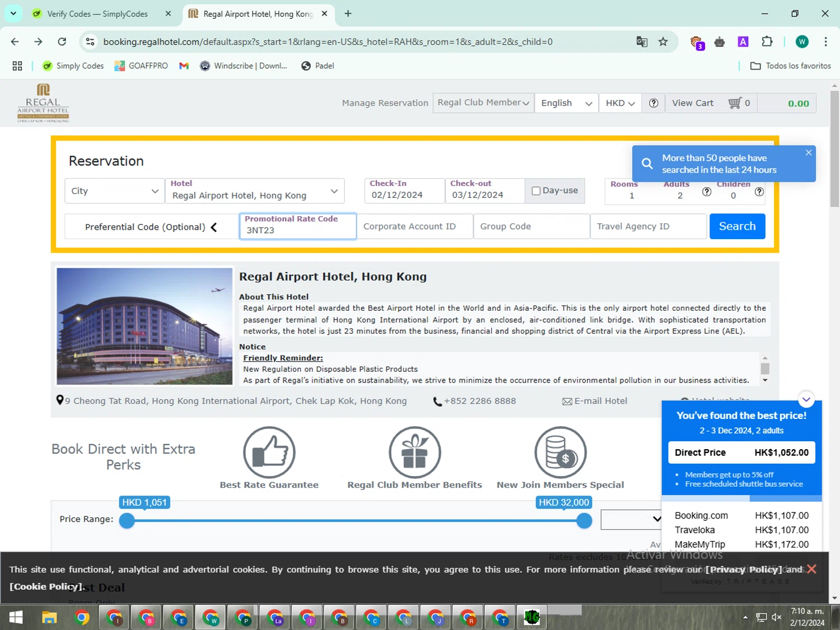This screenshot has height=630, width=840.
Task: Click the help question mark near HKD
Action: pyautogui.click(x=654, y=103)
